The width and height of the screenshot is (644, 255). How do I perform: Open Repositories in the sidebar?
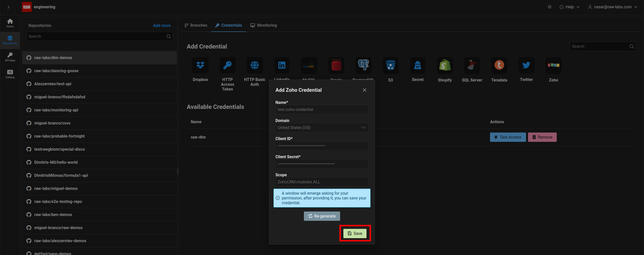(x=10, y=40)
